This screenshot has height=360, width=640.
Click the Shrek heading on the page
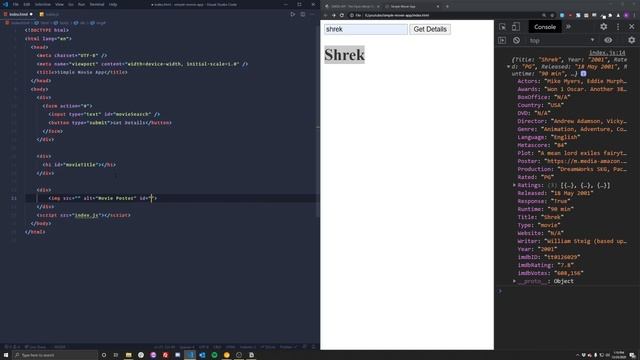pyautogui.click(x=344, y=55)
